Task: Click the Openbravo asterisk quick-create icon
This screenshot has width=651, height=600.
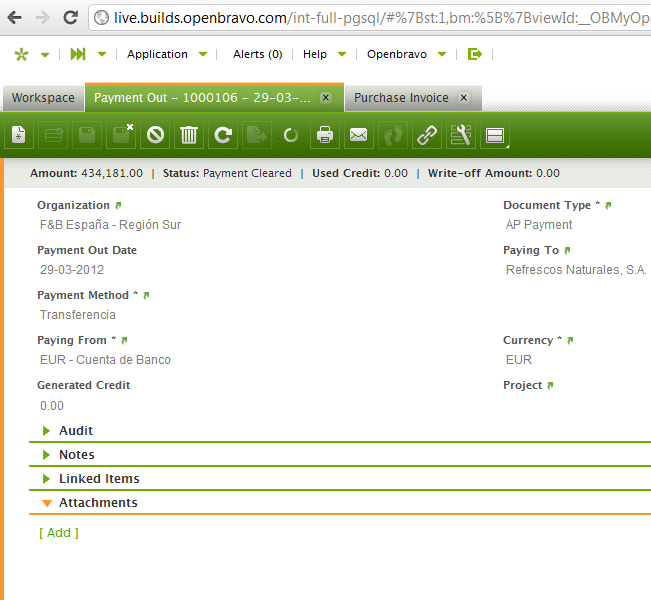Action: tap(21, 54)
